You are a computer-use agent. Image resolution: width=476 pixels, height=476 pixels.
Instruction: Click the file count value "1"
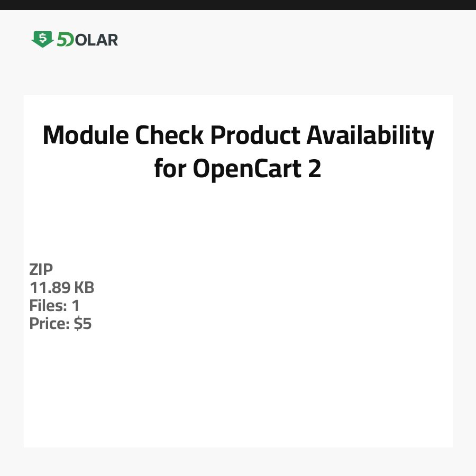click(76, 306)
